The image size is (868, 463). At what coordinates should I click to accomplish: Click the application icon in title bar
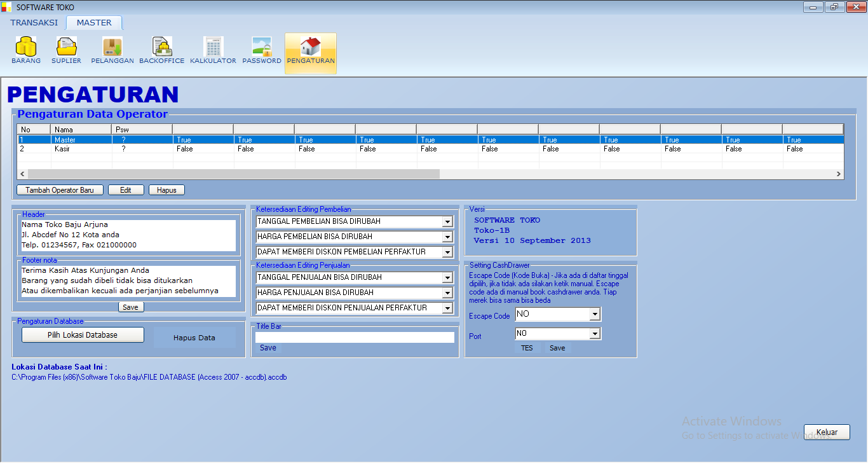[x=6, y=8]
